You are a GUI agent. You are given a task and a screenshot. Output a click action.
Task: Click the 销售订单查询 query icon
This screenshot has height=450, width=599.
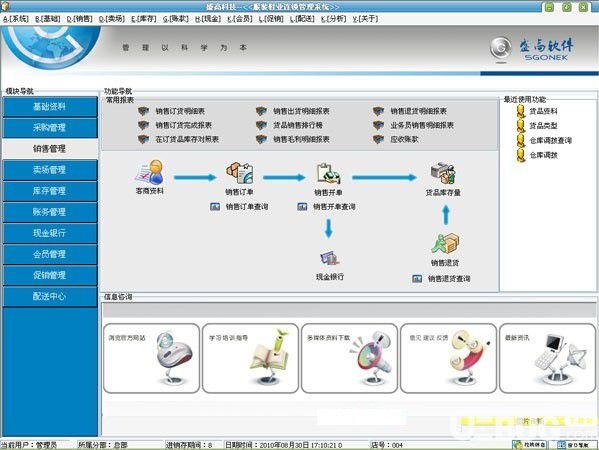click(215, 207)
